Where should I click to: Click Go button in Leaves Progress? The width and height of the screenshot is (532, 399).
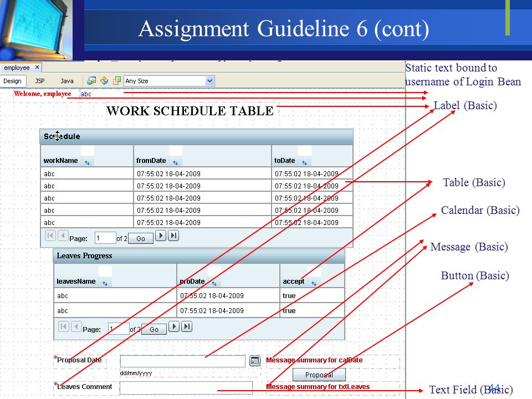154,329
